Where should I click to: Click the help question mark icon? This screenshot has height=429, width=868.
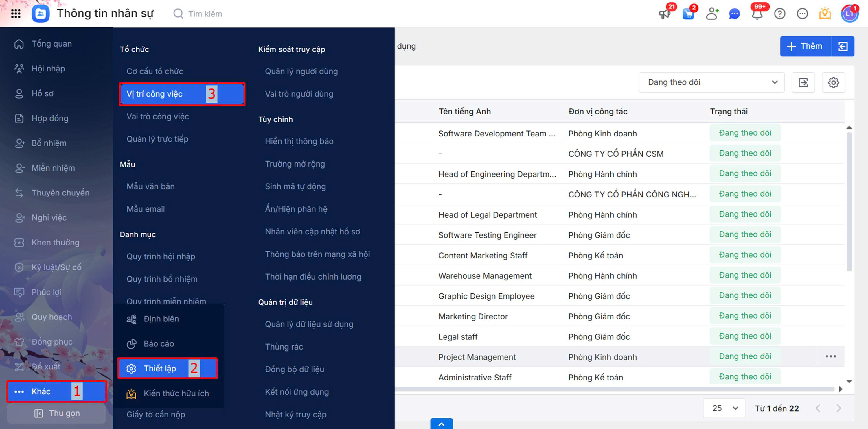pos(780,14)
